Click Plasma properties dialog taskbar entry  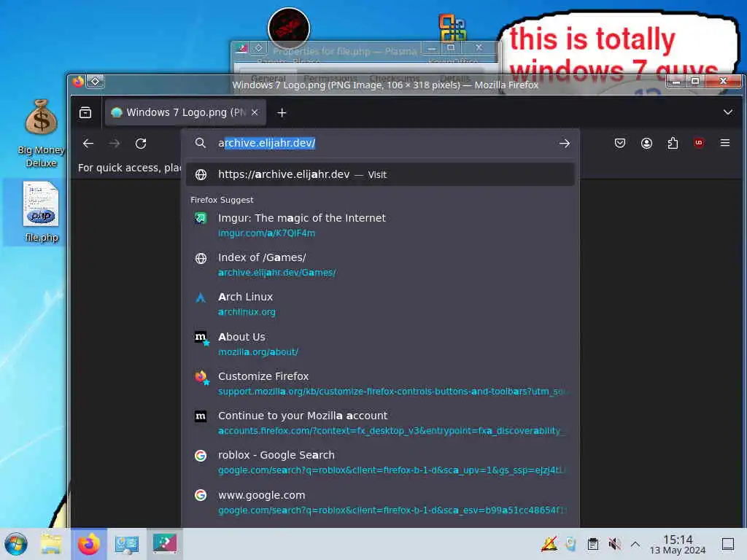click(164, 543)
